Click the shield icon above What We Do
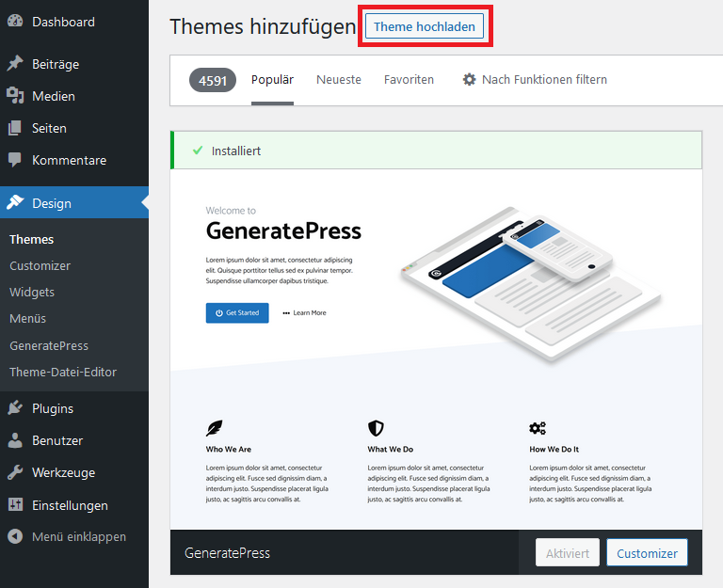This screenshot has height=588, width=723. click(x=376, y=428)
